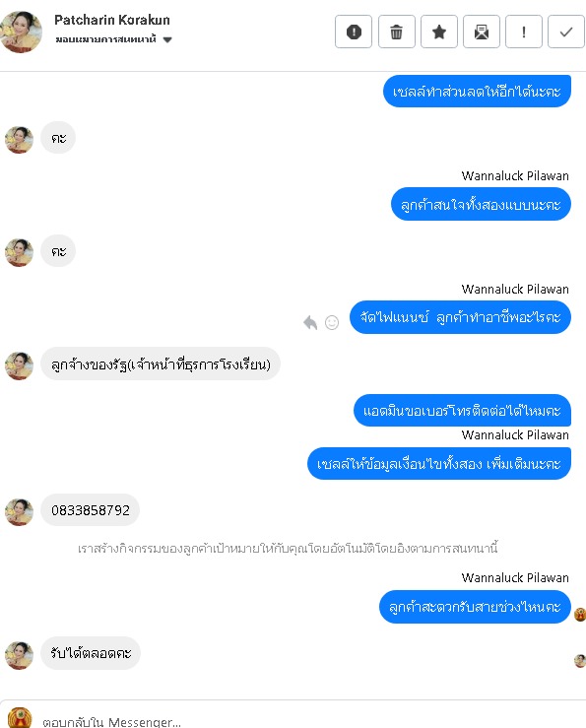Screen dimensions: 586x728
Task: Click reply arrow beside the occupation question message
Action: 310,322
